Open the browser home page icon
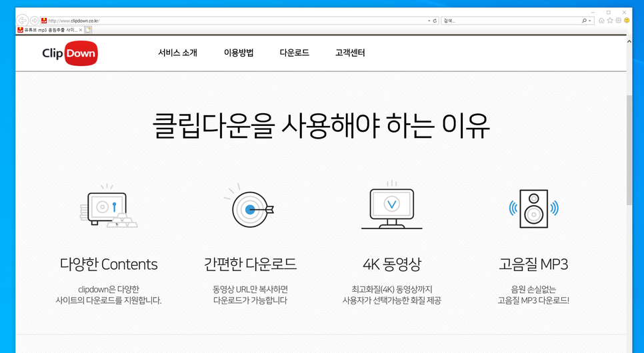Screen dimensions: 644x353 [601, 21]
